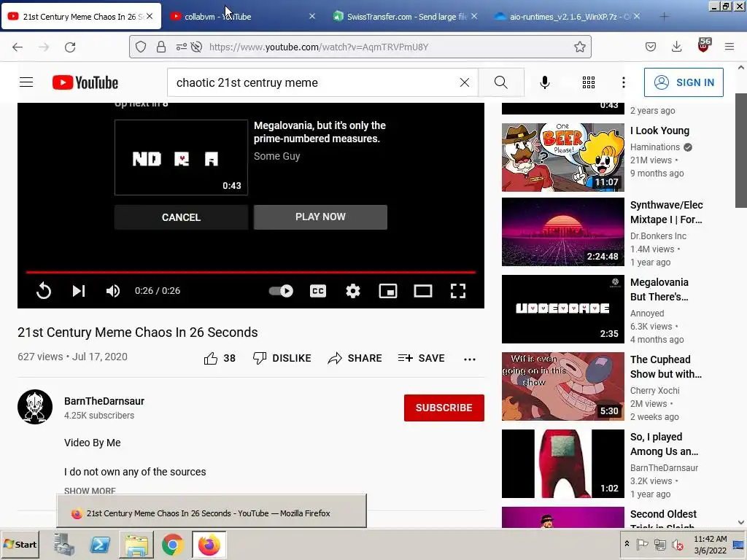This screenshot has width=747, height=560.
Task: Switch to the aio-runtimes WinXP tab
Action: (x=567, y=16)
